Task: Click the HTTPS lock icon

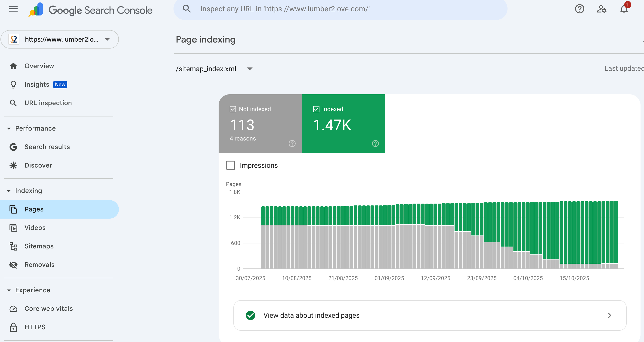Action: [13, 327]
